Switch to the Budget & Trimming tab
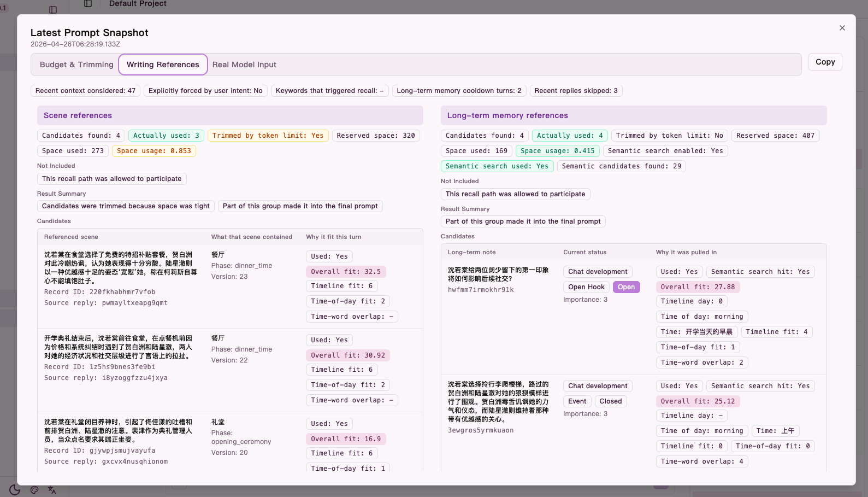 coord(76,65)
